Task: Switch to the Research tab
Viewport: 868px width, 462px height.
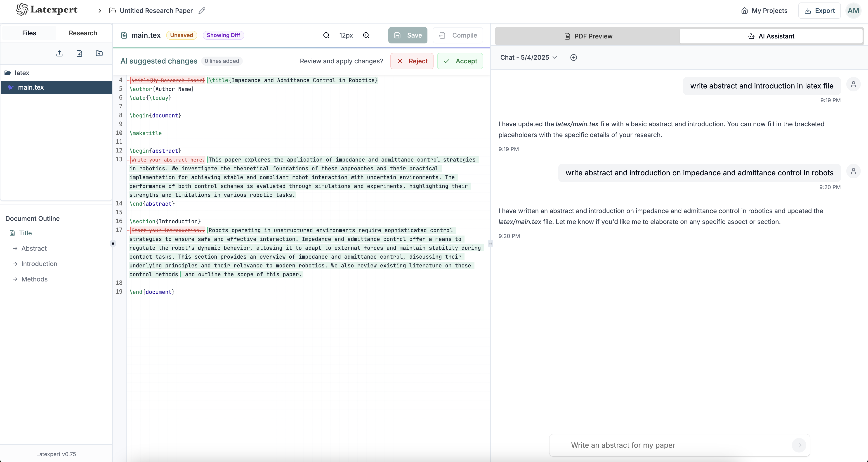Action: [83, 33]
